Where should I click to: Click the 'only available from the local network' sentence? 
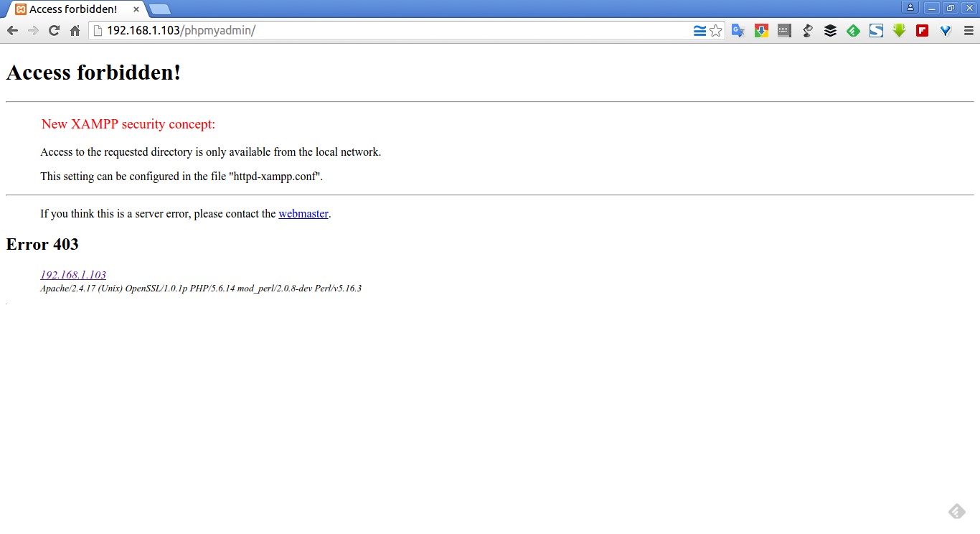pos(211,152)
